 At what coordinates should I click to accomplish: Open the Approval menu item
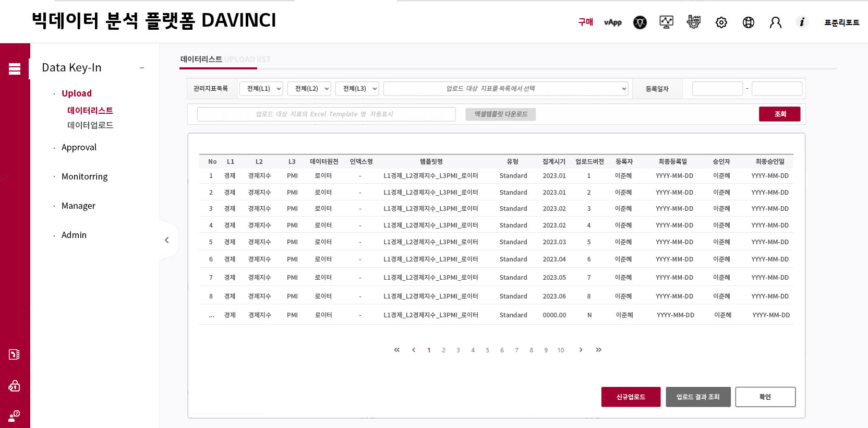(79, 147)
